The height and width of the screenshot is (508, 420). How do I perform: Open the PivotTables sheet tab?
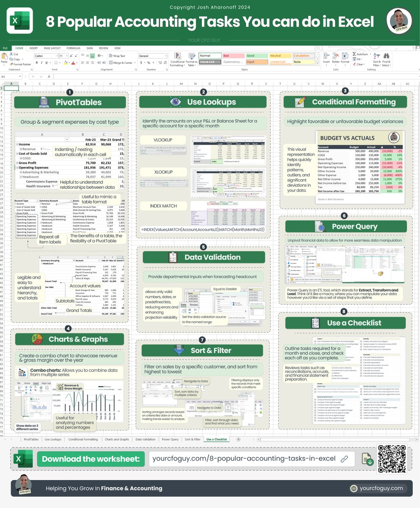30,439
